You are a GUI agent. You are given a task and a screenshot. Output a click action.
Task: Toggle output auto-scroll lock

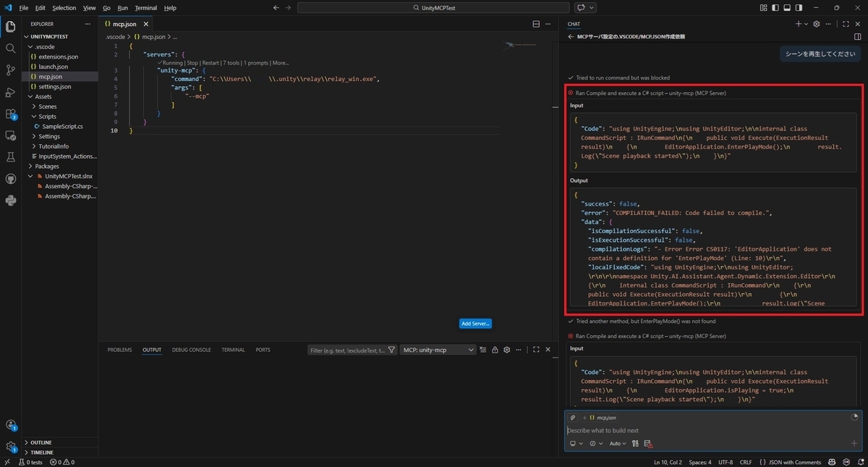click(x=495, y=350)
